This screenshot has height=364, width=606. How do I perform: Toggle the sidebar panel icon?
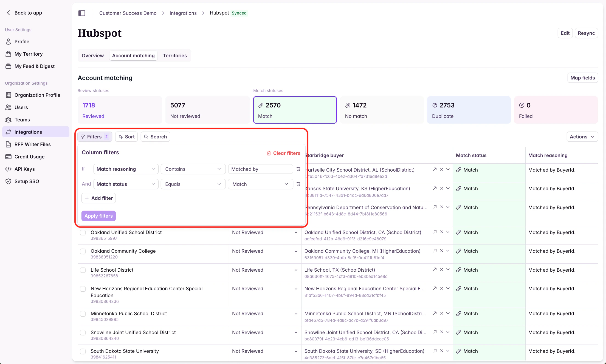(x=82, y=13)
